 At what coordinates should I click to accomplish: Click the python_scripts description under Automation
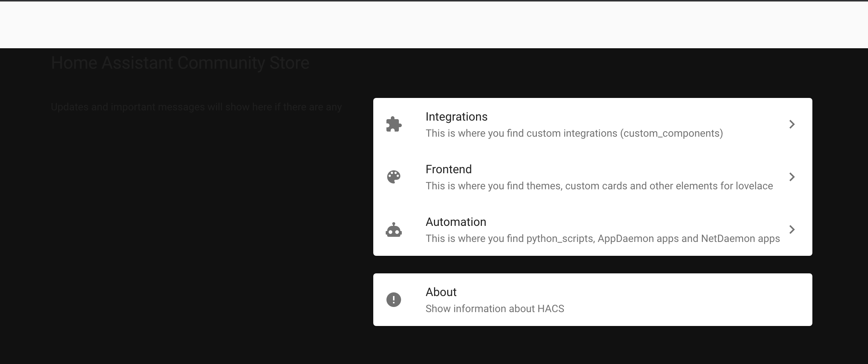pyautogui.click(x=602, y=238)
